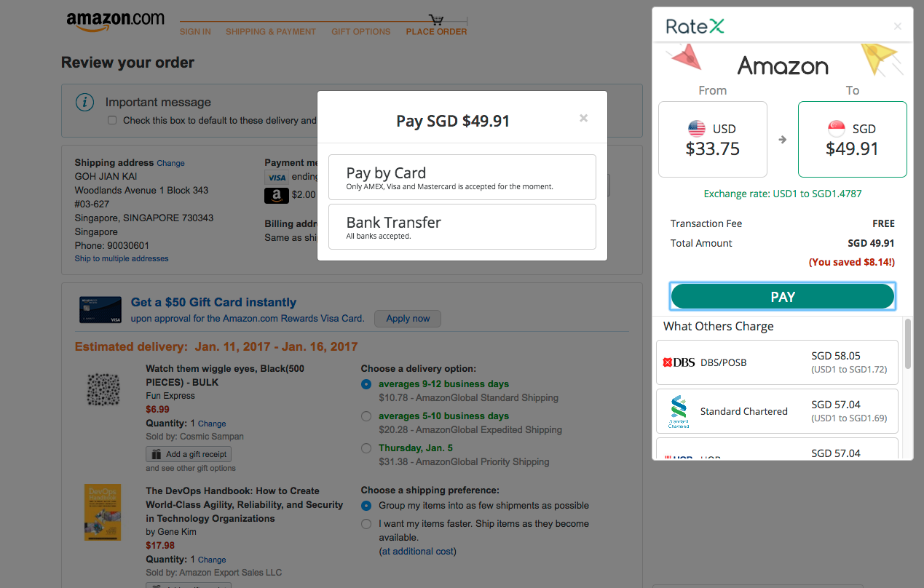Go to PLACE ORDER step
924x588 pixels.
437,32
